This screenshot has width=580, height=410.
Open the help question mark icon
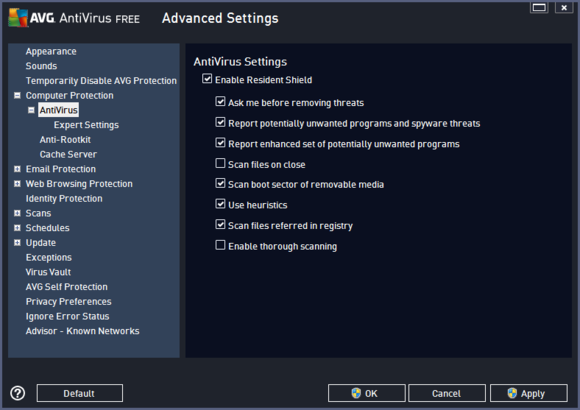tap(18, 393)
